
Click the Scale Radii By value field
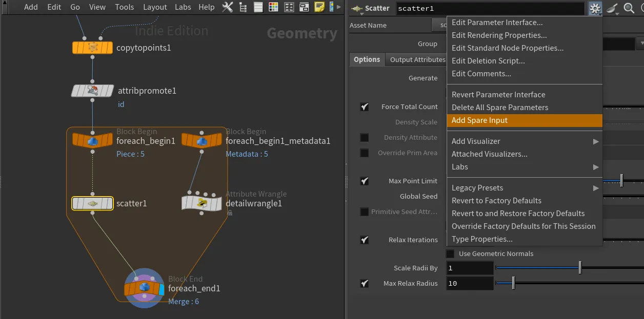(469, 268)
